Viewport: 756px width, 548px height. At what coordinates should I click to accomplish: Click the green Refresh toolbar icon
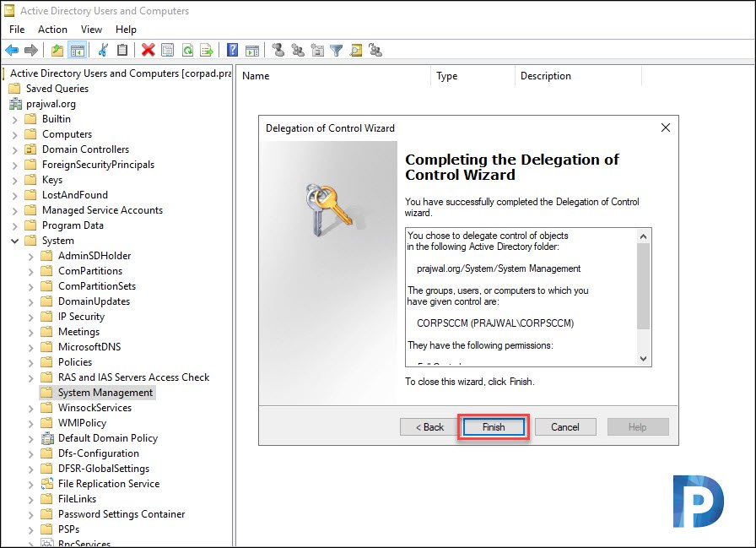coord(187,50)
